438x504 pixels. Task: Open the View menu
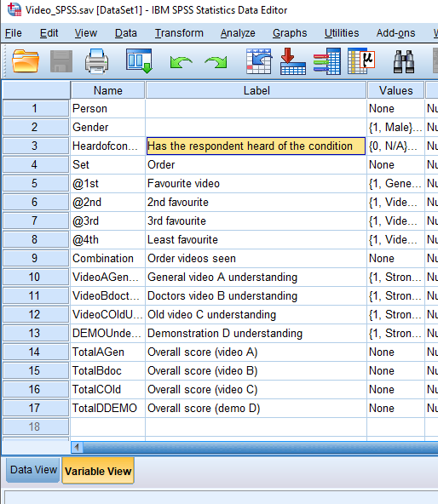pos(85,33)
